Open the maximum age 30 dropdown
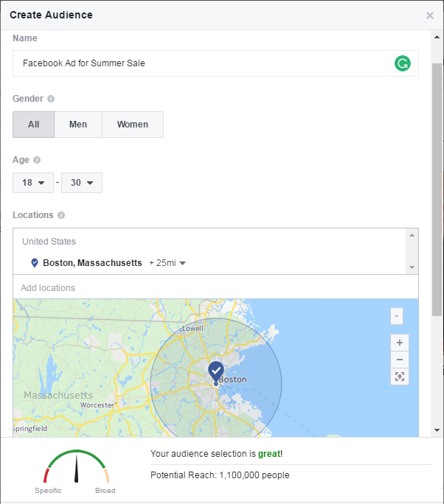This screenshot has height=504, width=444. tap(82, 183)
